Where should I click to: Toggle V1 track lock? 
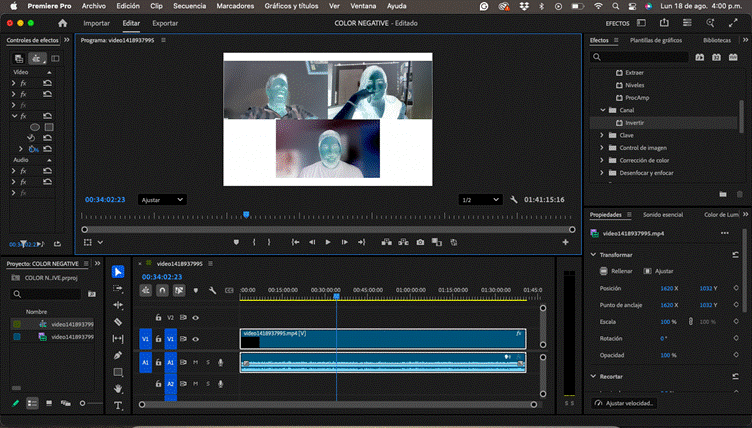(x=158, y=339)
